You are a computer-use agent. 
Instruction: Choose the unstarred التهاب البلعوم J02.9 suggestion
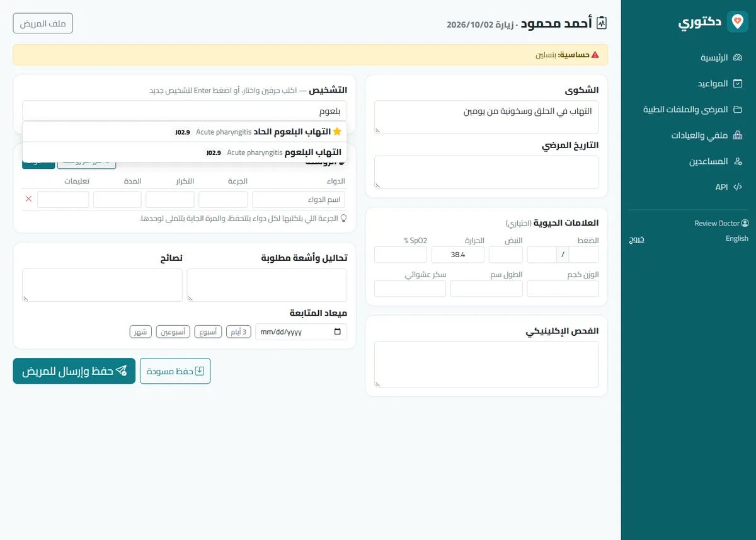pyautogui.click(x=185, y=152)
